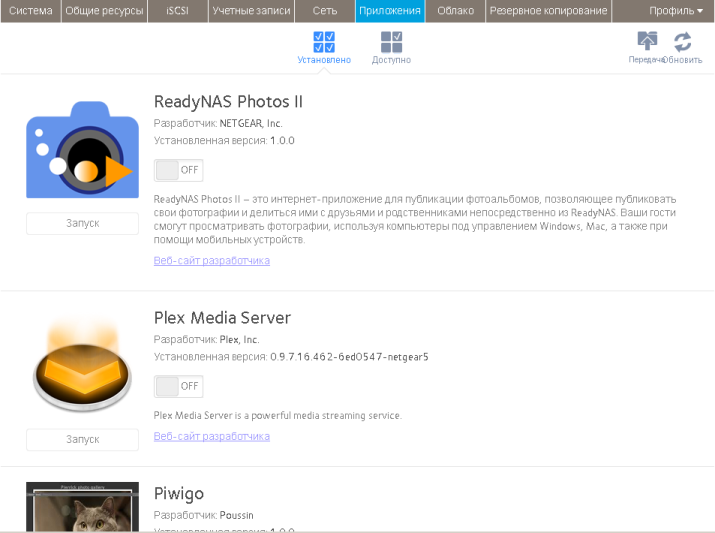Click Запуск button under Plex Media Server

[x=83, y=440]
